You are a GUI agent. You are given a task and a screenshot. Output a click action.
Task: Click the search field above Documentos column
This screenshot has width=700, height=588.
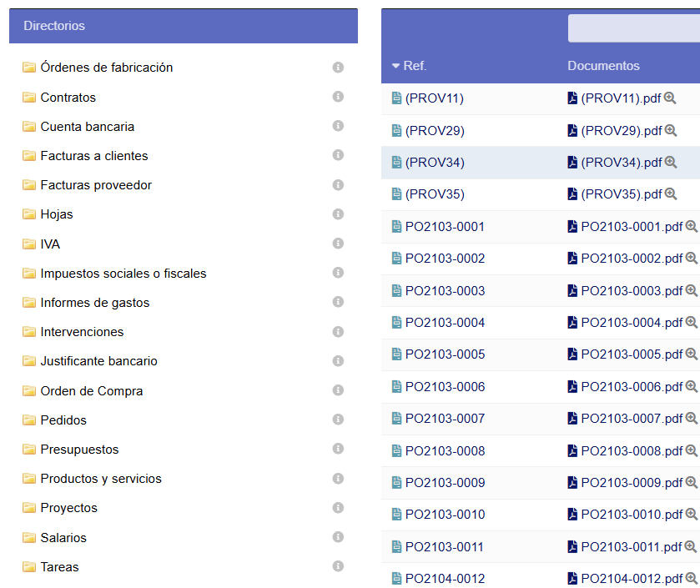[x=633, y=28]
